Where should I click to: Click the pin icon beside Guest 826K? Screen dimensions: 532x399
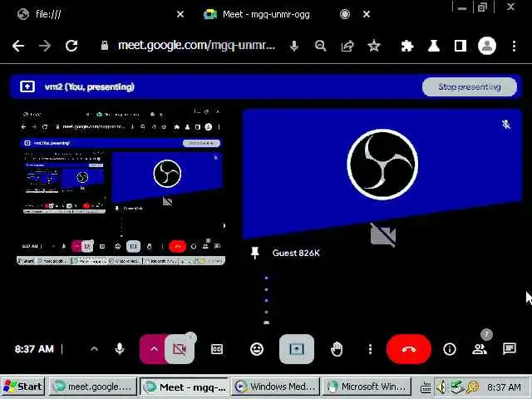255,253
